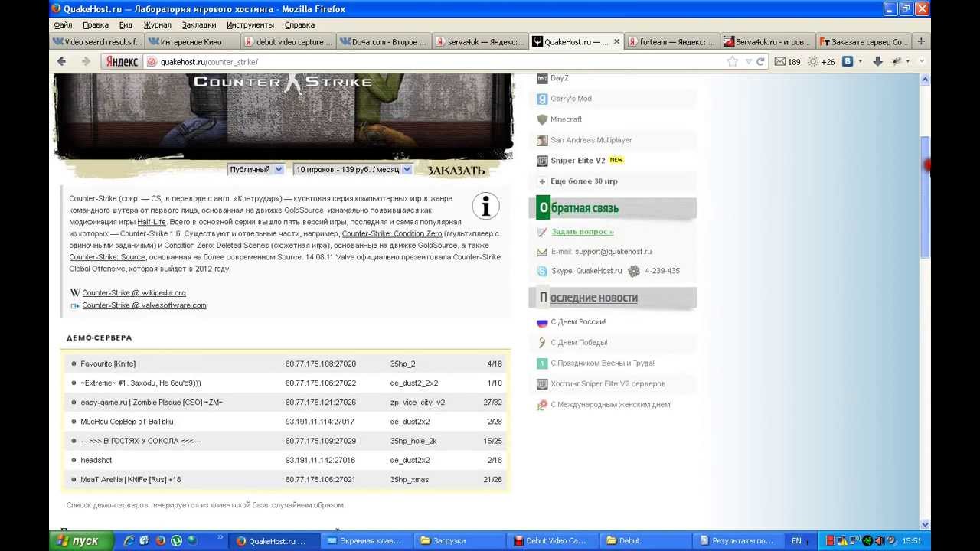Expand Еще более 30 игр list
The image size is (980, 551).
point(583,181)
